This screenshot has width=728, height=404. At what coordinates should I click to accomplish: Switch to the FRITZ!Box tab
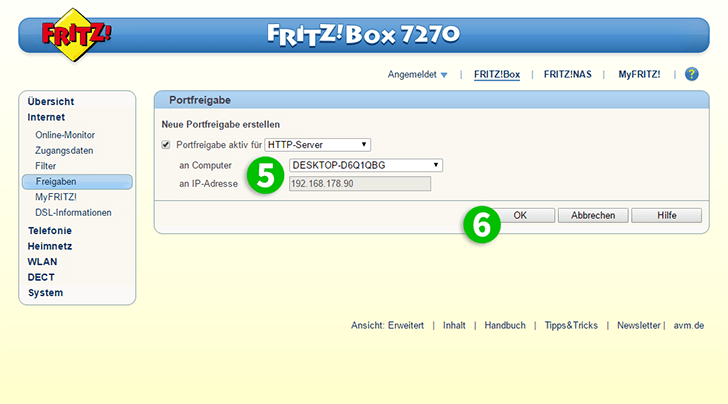(497, 75)
